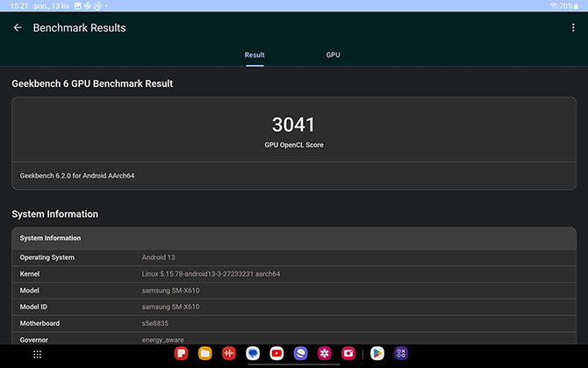
Task: Tap the 'Operating System' row label
Action: 47,257
